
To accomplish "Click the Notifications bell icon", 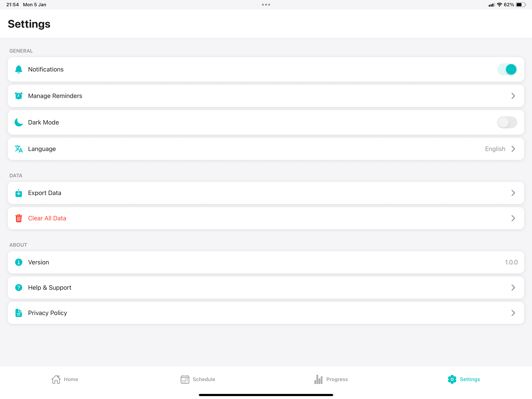I will click(18, 69).
